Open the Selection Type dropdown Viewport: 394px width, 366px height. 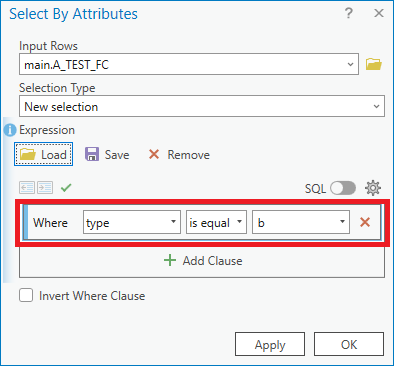(x=202, y=106)
